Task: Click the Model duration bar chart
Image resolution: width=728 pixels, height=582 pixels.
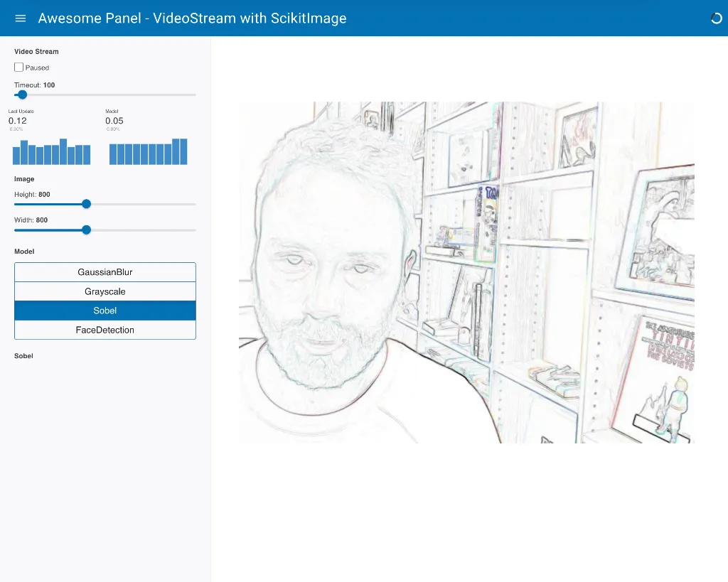Action: pyautogui.click(x=148, y=152)
